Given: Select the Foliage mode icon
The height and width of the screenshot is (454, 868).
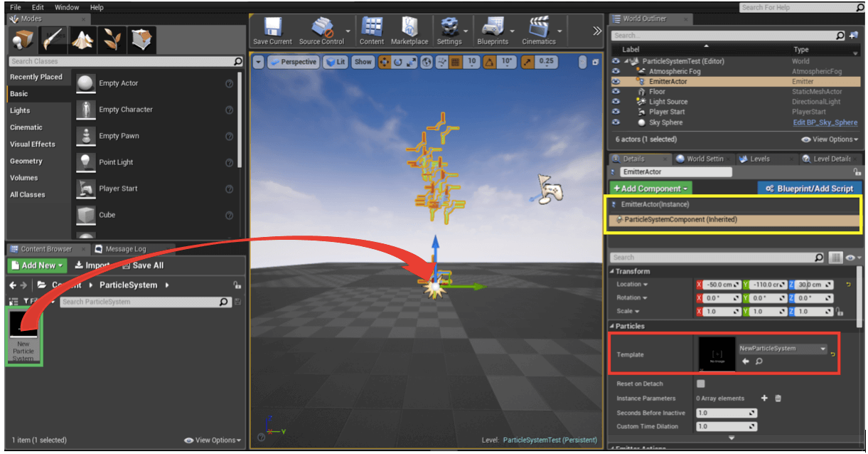Looking at the screenshot, I should point(113,40).
